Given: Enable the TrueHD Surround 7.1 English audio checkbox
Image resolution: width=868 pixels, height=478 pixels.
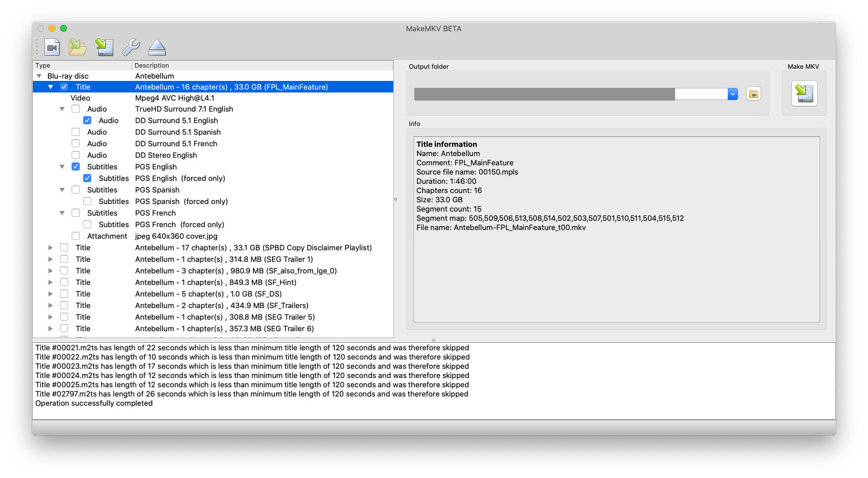Looking at the screenshot, I should pyautogui.click(x=76, y=109).
